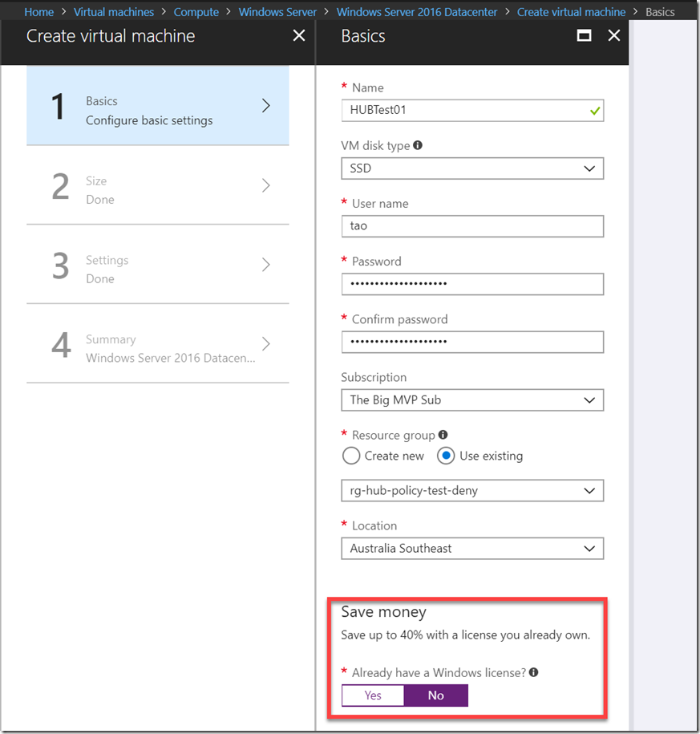Select the Use existing resource group radio
The width and height of the screenshot is (700, 734).
(x=446, y=456)
